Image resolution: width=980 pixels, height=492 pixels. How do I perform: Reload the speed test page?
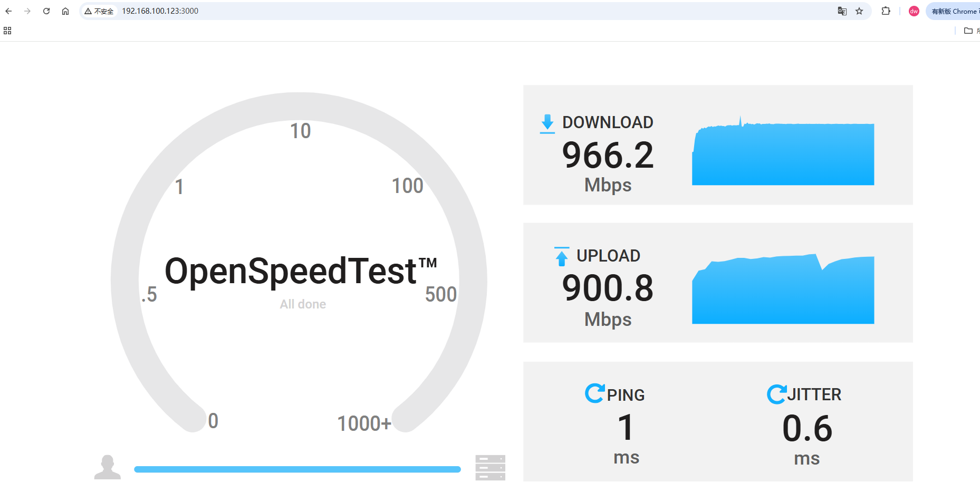[46, 11]
